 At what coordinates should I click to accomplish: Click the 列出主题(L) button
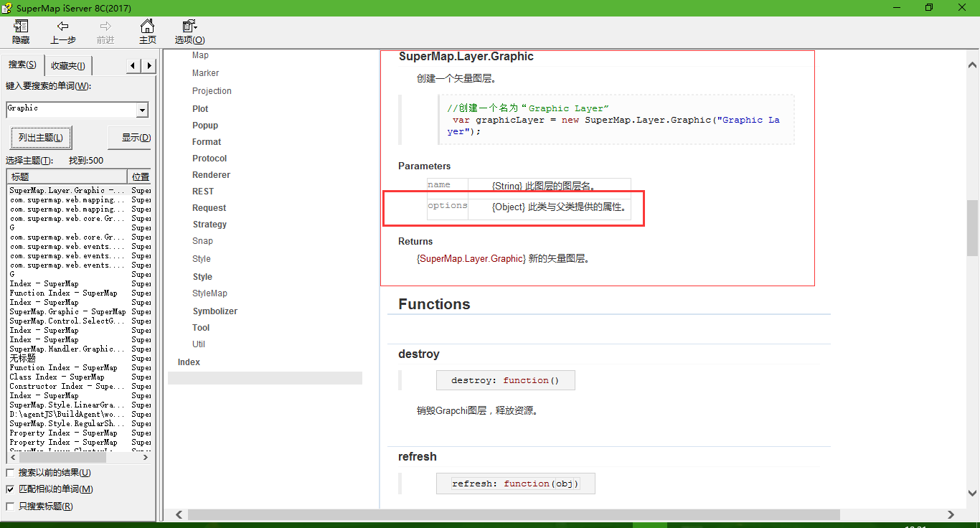tap(41, 138)
